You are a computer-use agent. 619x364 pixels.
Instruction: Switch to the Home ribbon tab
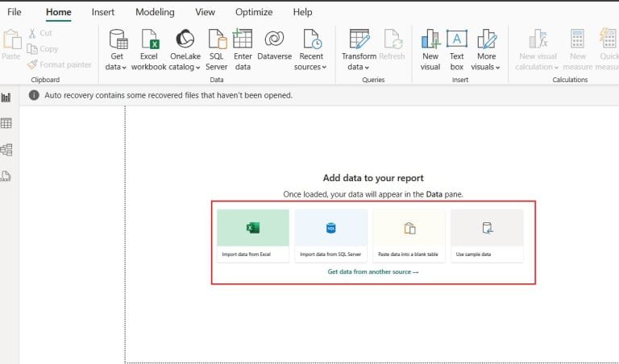pyautogui.click(x=58, y=12)
